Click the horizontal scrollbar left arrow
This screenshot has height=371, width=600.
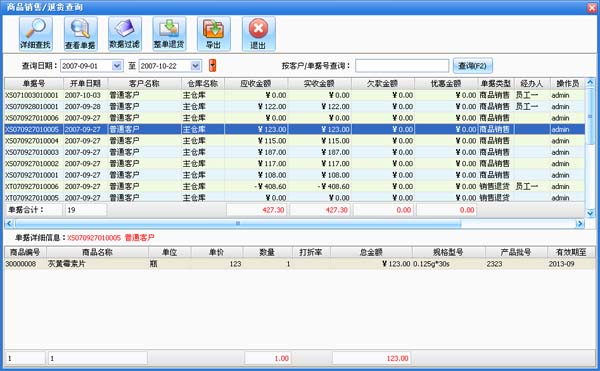(x=9, y=224)
